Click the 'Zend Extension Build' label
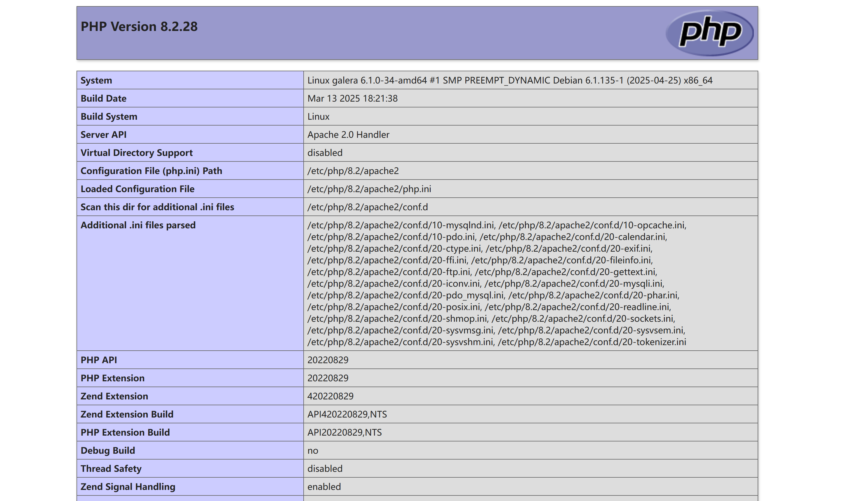The height and width of the screenshot is (501, 868). 127,414
